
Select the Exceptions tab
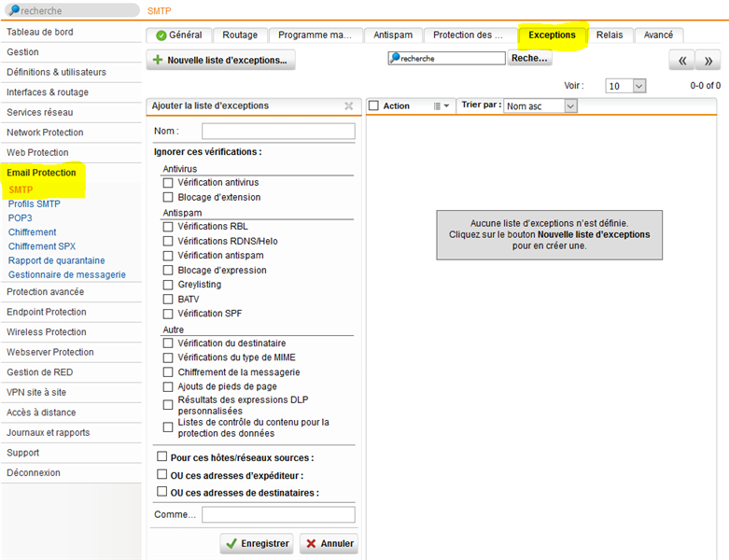(x=552, y=35)
